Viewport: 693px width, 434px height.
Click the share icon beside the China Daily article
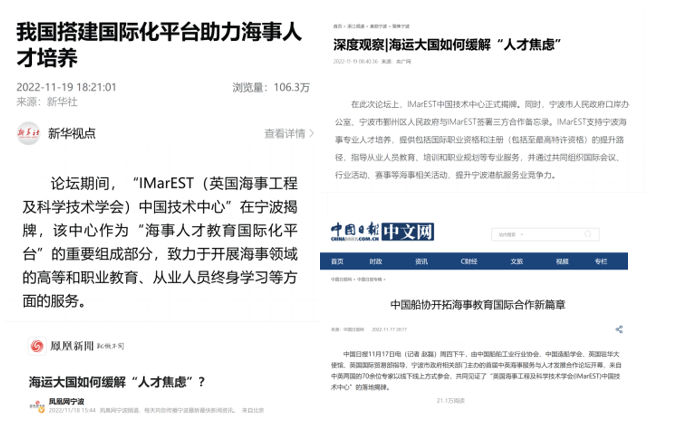(x=620, y=328)
